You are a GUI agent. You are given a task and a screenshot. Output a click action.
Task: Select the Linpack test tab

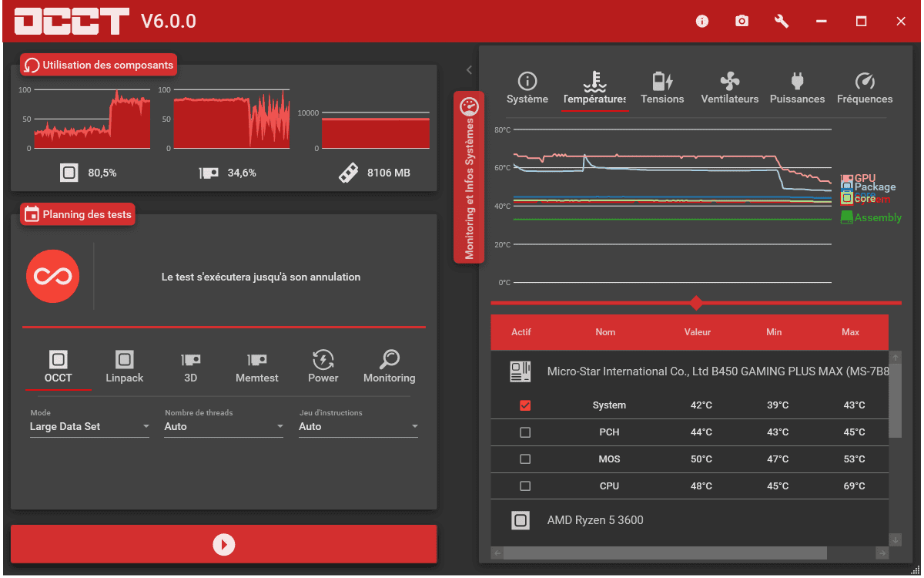125,367
